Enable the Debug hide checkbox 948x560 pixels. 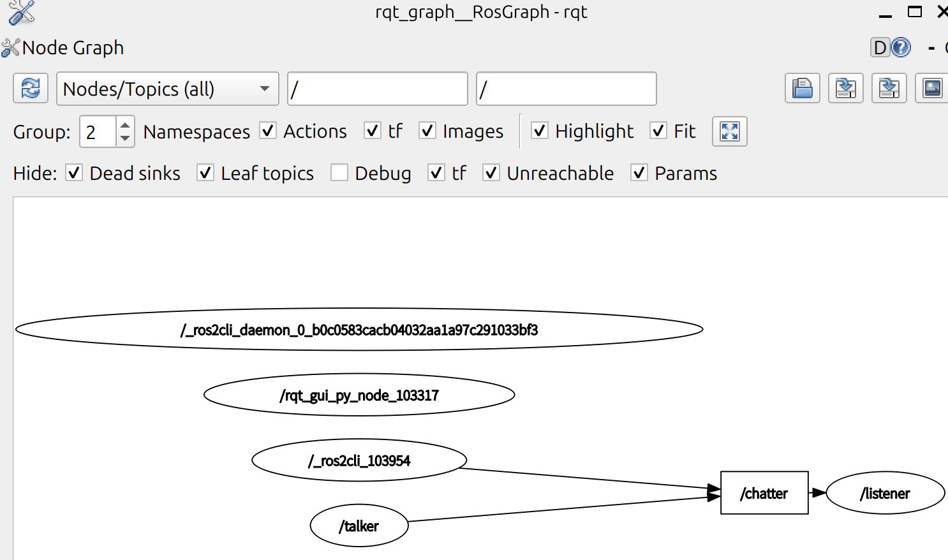coord(339,173)
